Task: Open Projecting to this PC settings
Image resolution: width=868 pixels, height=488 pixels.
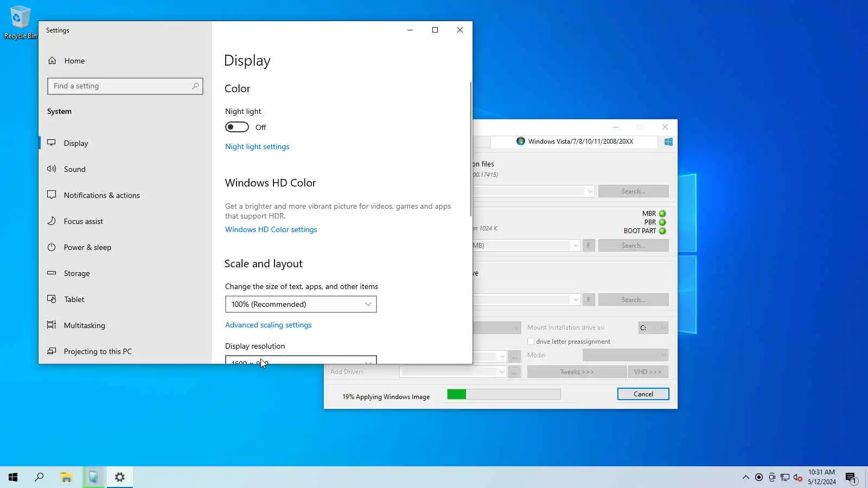Action: (x=125, y=351)
